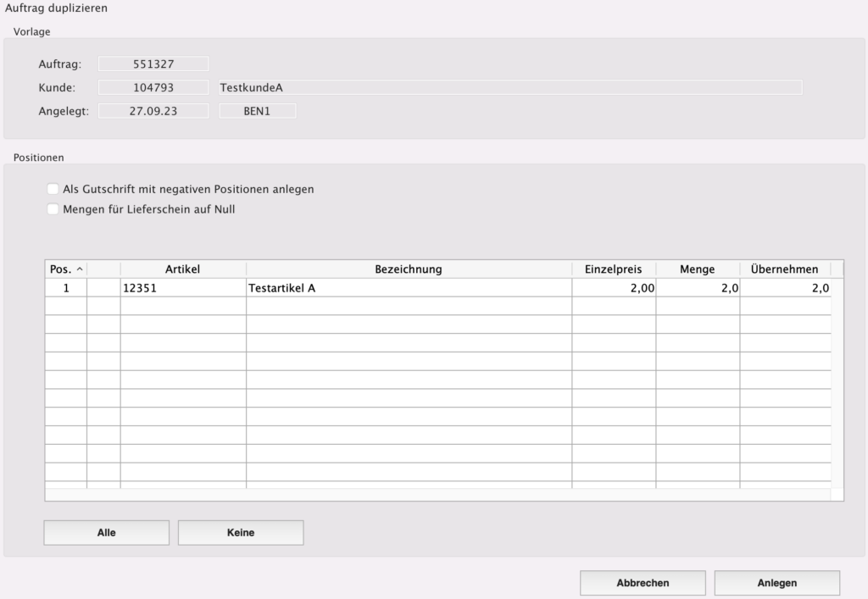Cancel with the Abbrechen button
This screenshot has height=599, width=868.
643,583
